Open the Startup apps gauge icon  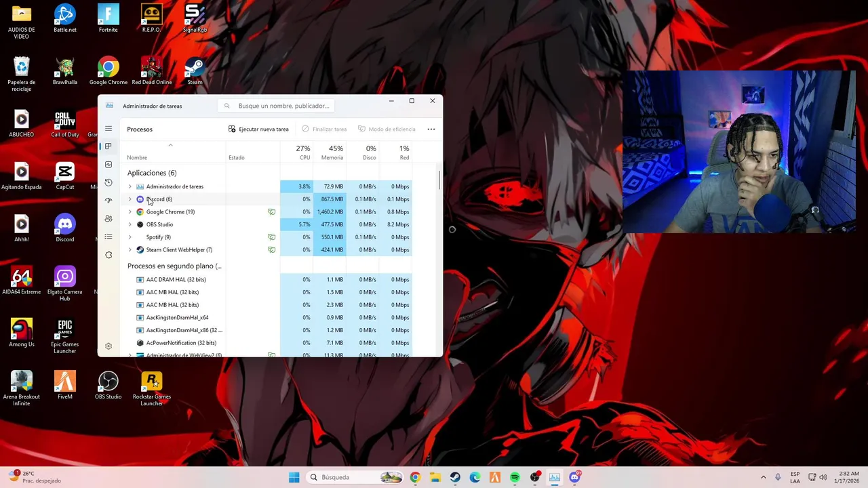[x=108, y=201]
